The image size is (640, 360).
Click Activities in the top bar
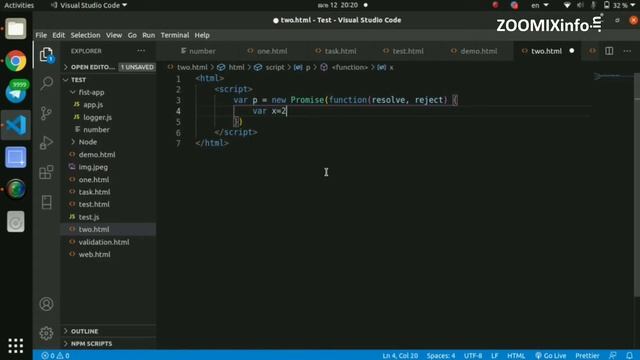pyautogui.click(x=19, y=5)
